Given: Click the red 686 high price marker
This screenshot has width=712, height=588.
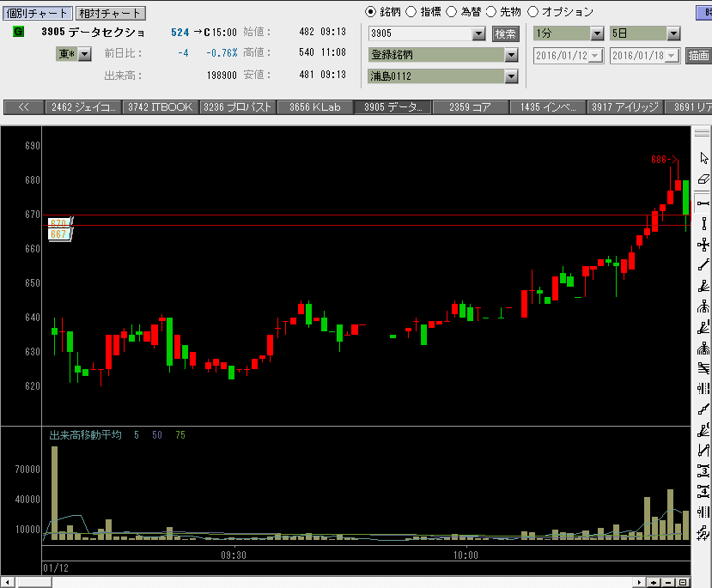Looking at the screenshot, I should [x=664, y=160].
